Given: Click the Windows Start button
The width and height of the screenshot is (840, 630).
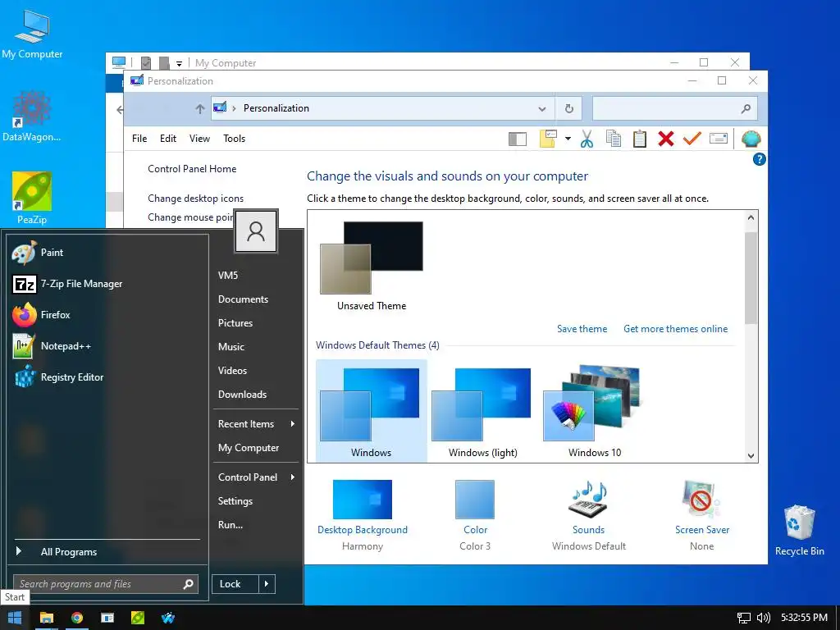Looking at the screenshot, I should 15,618.
